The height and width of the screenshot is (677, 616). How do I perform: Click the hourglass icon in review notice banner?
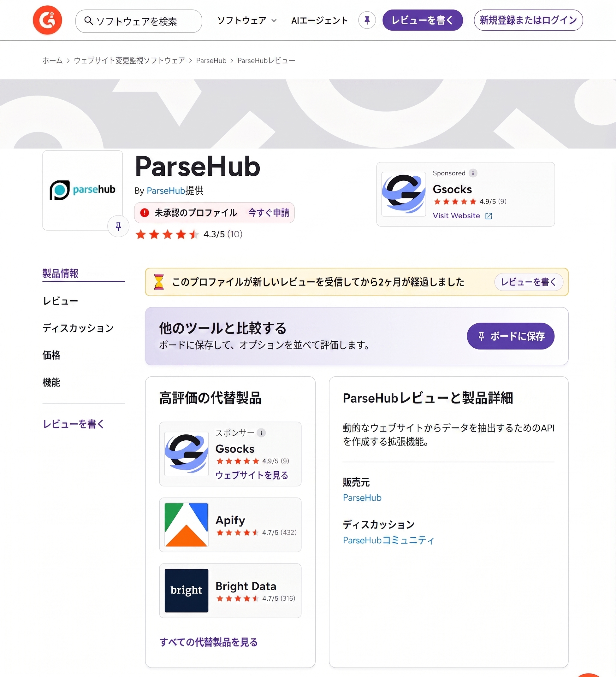pyautogui.click(x=158, y=282)
